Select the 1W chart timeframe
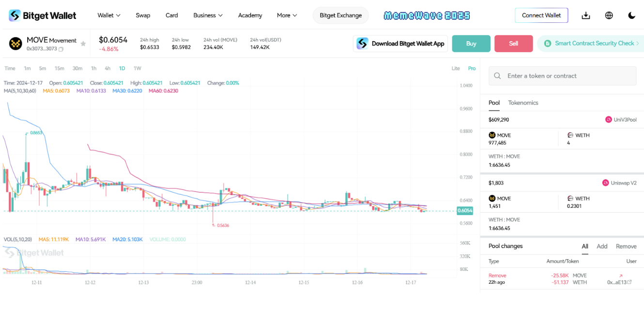This screenshot has height=309, width=644. pyautogui.click(x=138, y=68)
